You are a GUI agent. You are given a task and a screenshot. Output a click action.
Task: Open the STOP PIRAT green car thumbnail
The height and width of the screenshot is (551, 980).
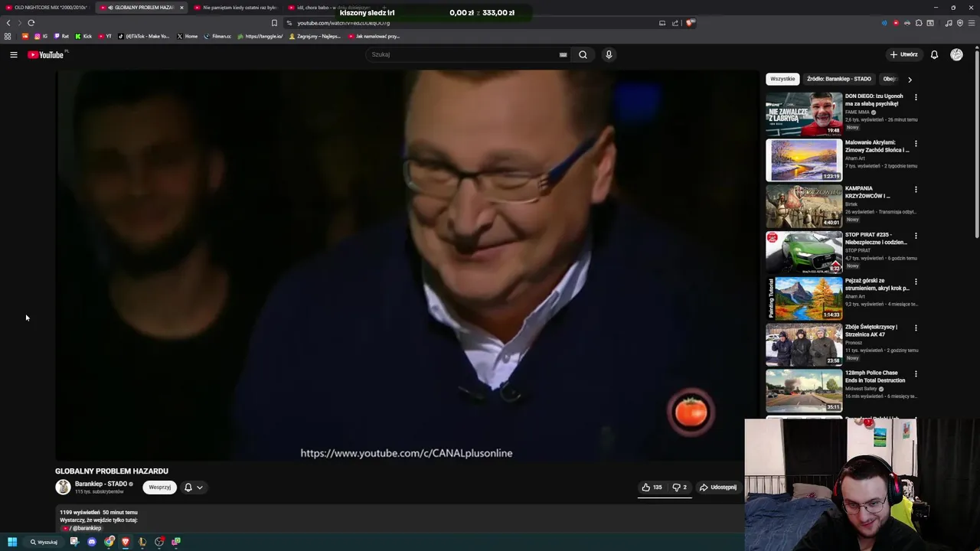pyautogui.click(x=804, y=252)
